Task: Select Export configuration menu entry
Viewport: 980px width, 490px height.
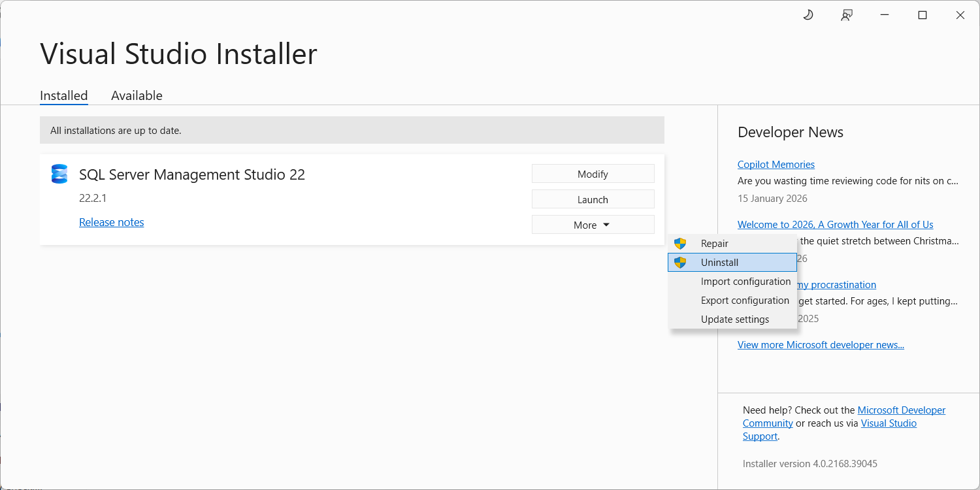Action: 745,301
